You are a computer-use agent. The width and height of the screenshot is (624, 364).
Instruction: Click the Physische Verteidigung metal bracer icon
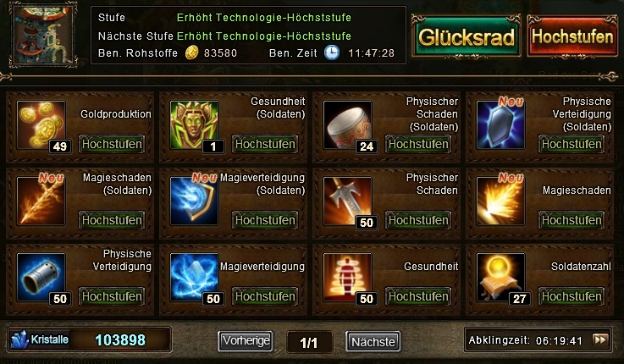41,278
